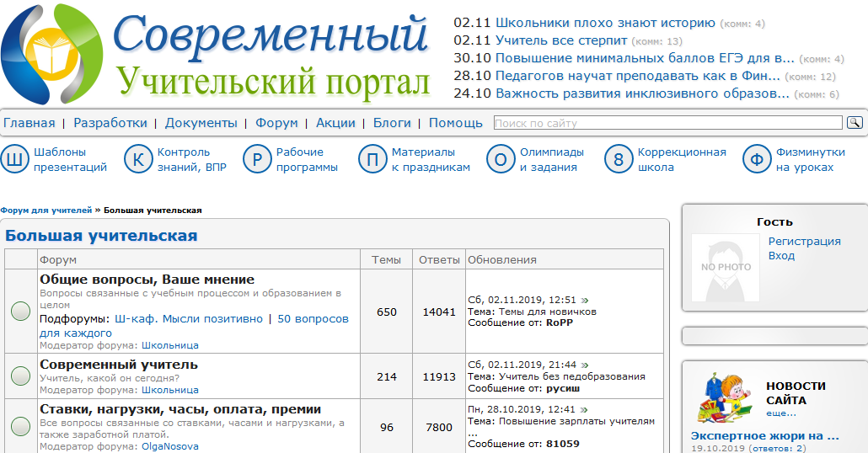Click the Регистрация link
Screen dimensions: 868x453
pos(804,241)
